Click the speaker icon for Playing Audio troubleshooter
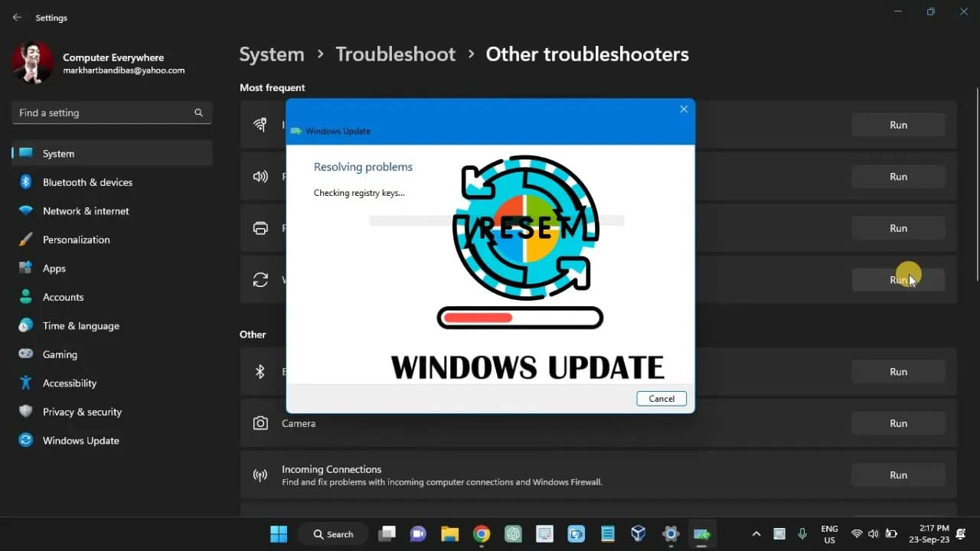The image size is (980, 551). click(260, 176)
